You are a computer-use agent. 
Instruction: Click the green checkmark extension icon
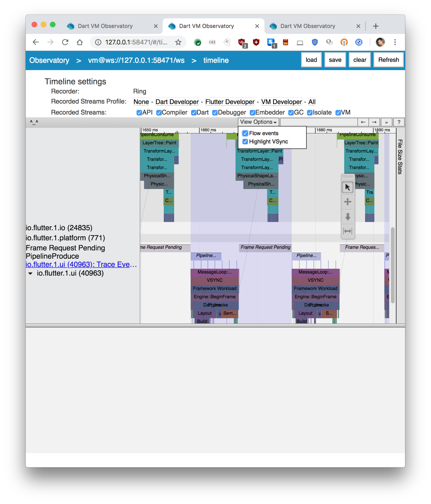click(x=198, y=42)
